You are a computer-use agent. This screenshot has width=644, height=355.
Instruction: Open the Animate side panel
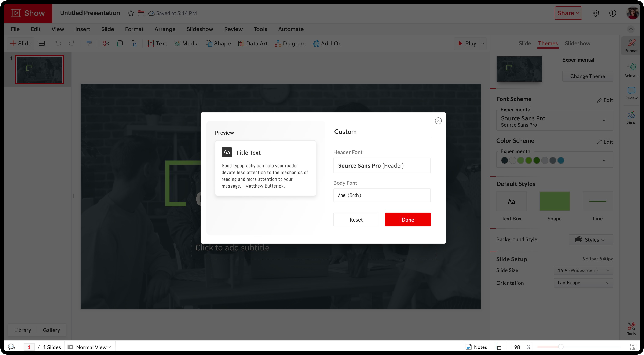(631, 70)
